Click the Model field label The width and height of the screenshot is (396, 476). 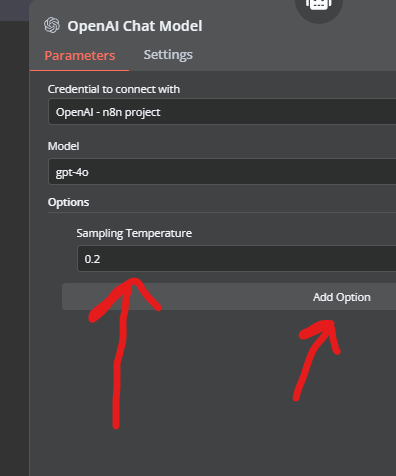(63, 146)
